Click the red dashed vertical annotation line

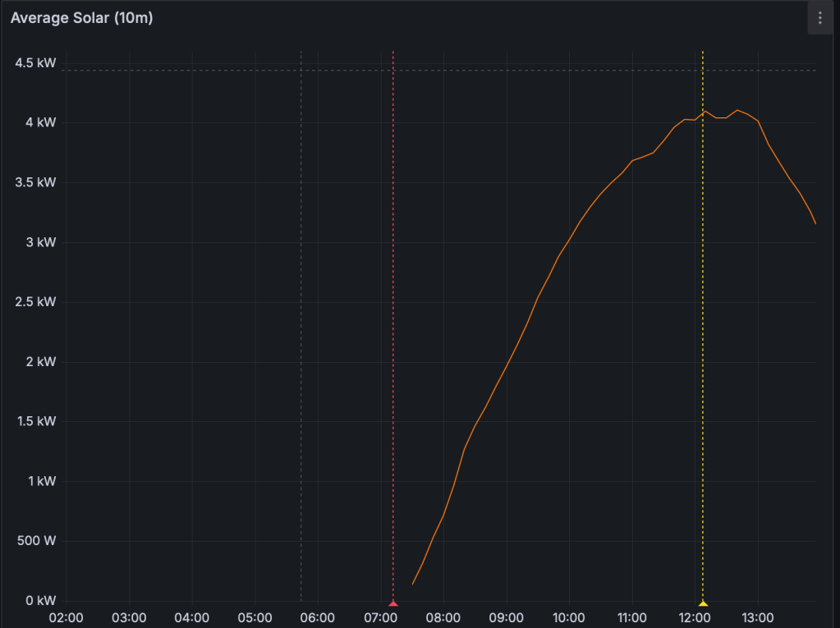tap(393, 328)
